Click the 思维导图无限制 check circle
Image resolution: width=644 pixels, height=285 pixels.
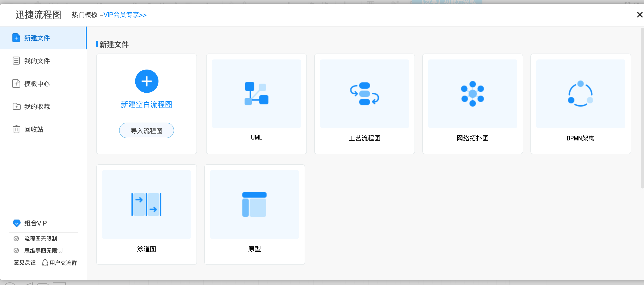[16, 250]
